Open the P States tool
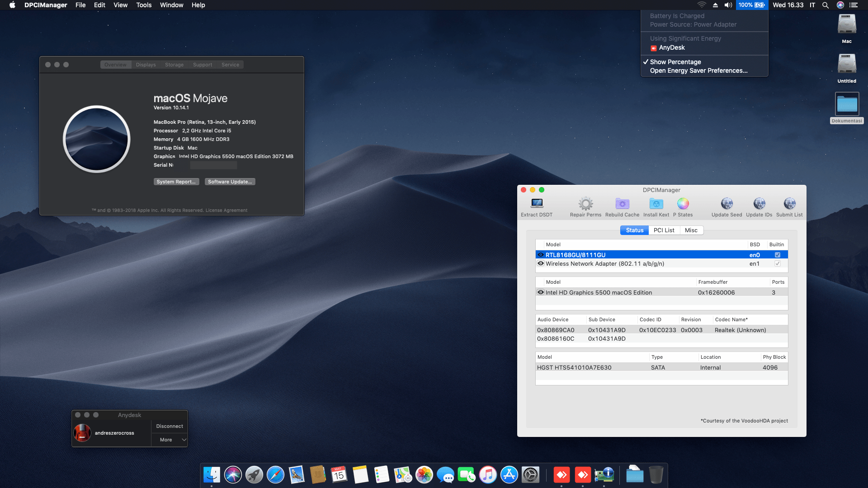Screen dimensions: 868x488 click(683, 207)
